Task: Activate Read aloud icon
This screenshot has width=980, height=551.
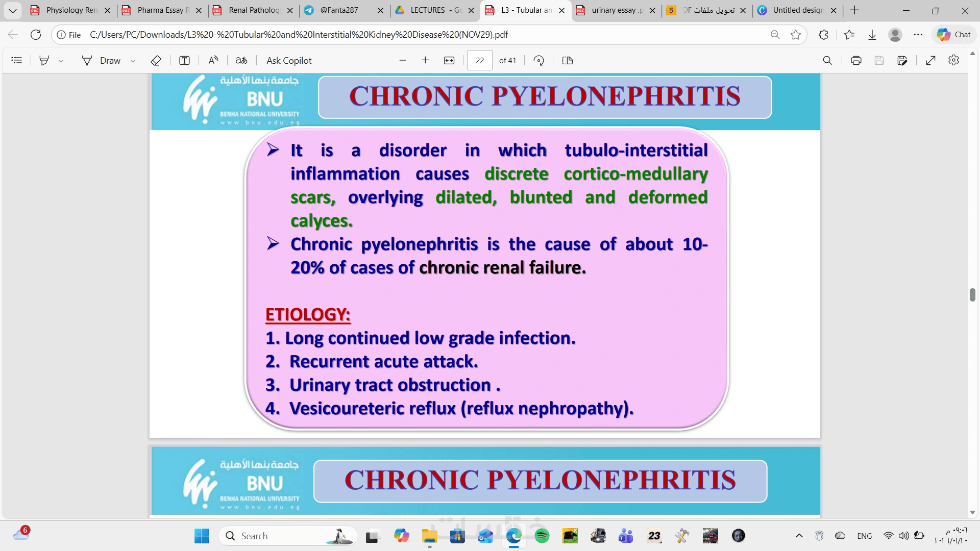Action: 213,60
